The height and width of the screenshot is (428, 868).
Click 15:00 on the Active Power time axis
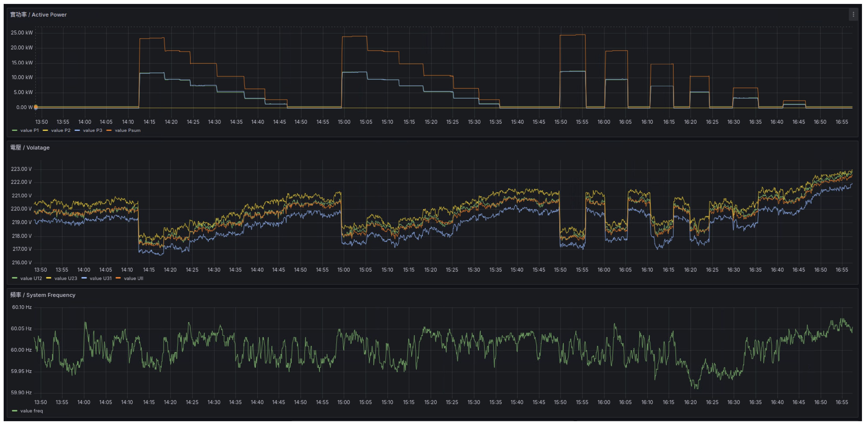point(344,122)
